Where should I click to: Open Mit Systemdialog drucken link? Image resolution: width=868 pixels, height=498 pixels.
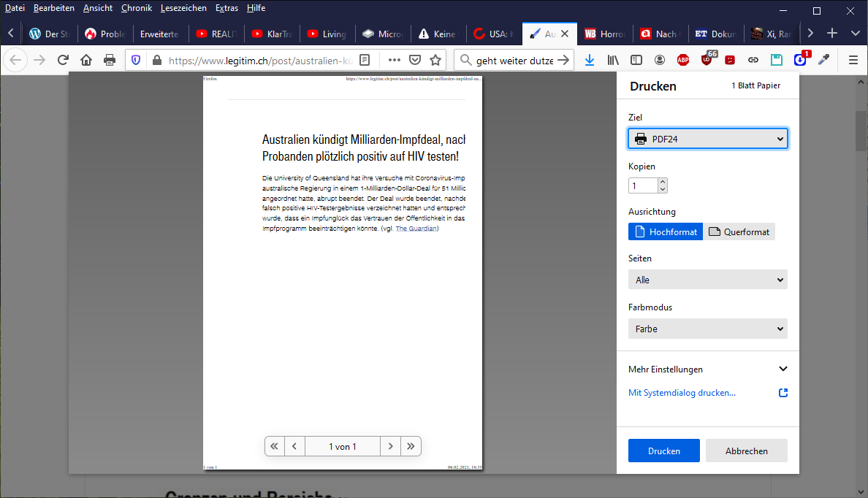[682, 393]
